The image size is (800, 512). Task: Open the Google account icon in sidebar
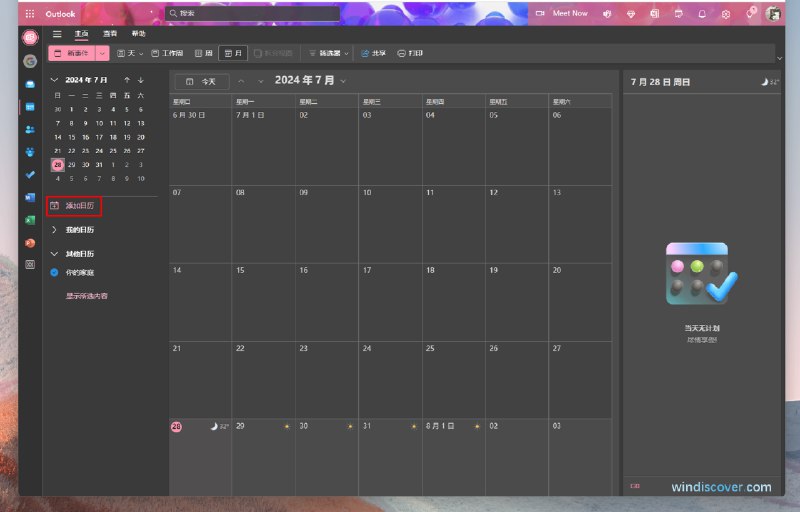[30, 61]
